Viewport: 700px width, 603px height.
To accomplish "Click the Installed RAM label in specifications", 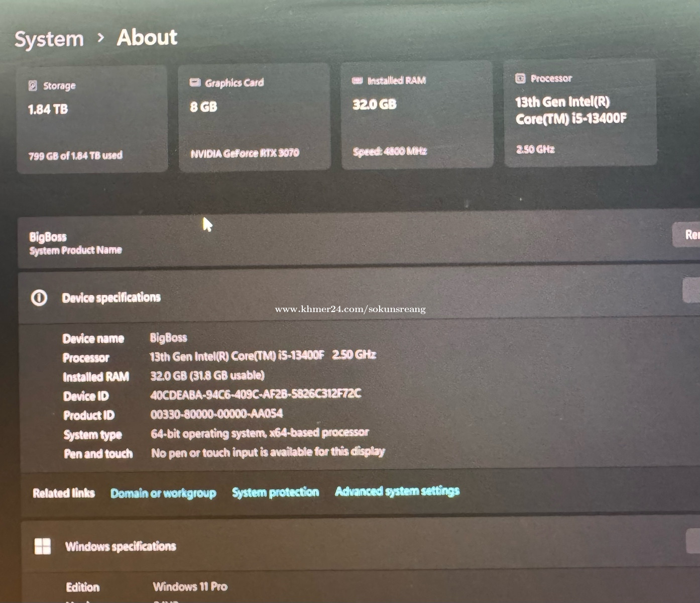I will tap(96, 377).
